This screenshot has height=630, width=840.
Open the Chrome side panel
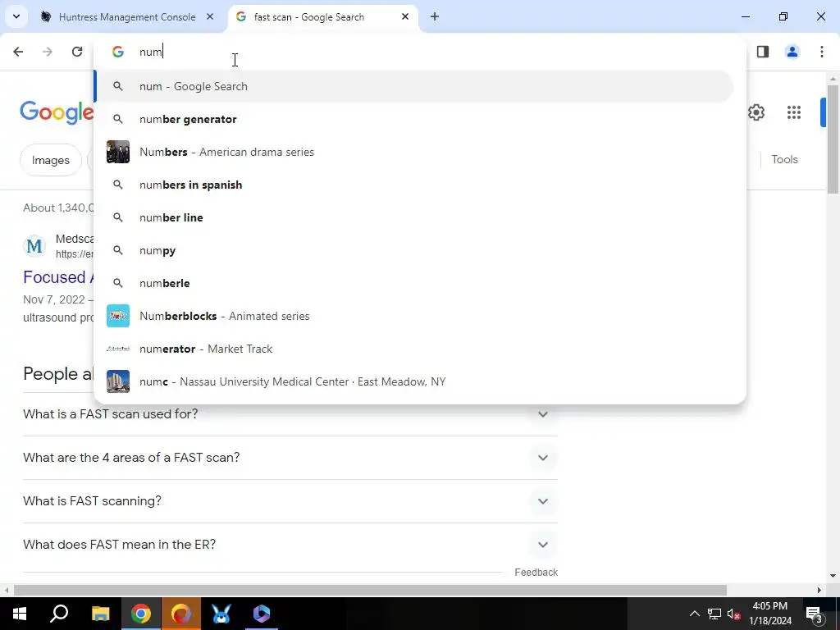click(763, 52)
